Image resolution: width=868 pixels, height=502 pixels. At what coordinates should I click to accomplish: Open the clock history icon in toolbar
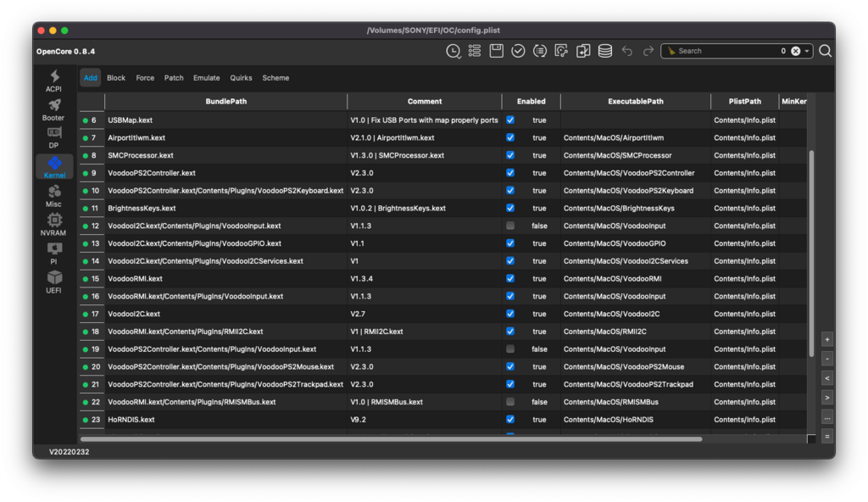click(x=453, y=51)
